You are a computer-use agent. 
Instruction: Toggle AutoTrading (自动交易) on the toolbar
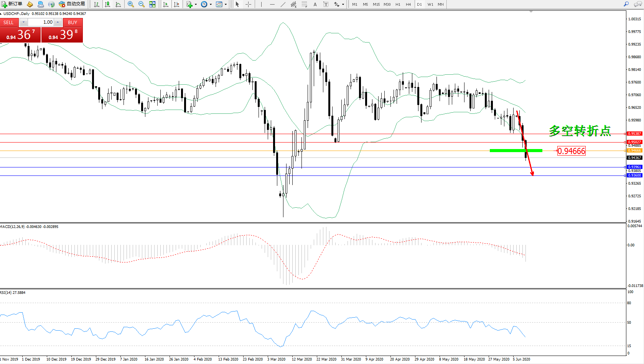point(72,4)
